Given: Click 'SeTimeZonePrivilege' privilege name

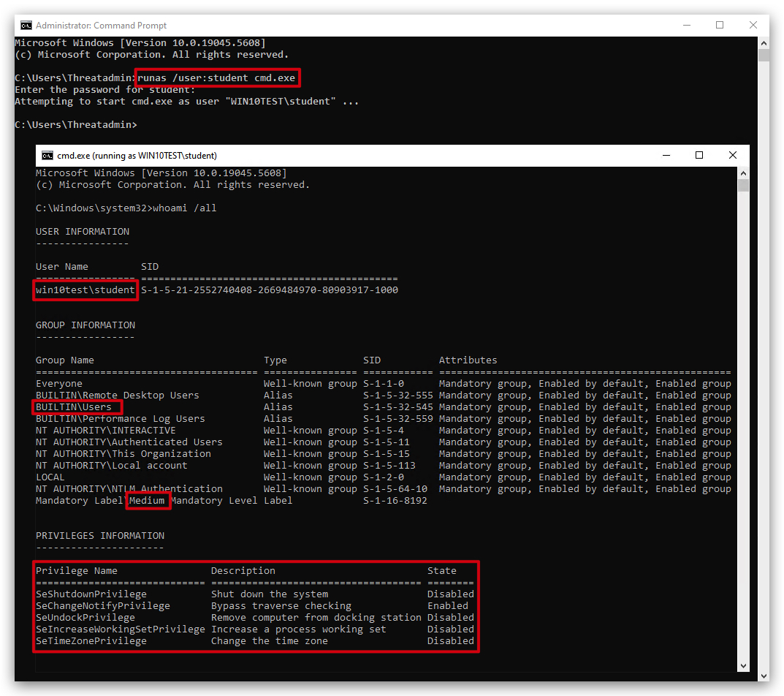Looking at the screenshot, I should click(91, 641).
